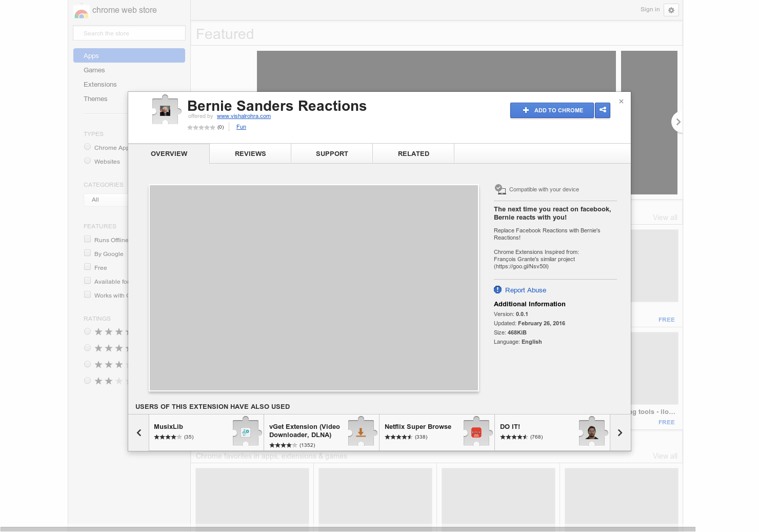Viewport: 759px width, 532px height.
Task: Click the extension screenshot preview area
Action: (314, 288)
